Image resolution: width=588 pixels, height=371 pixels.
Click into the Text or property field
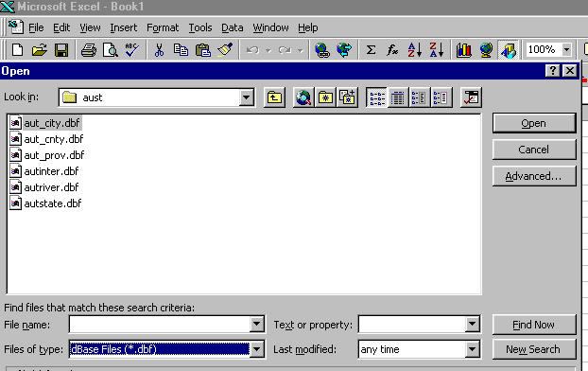click(412, 325)
